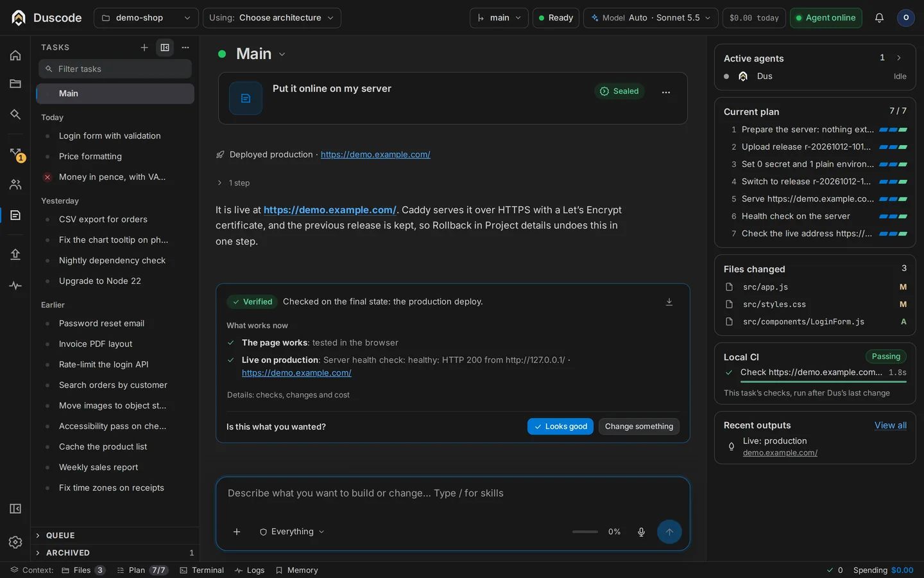The image size is (924, 578).
Task: Open the people icon in the left sidebar
Action: 15,185
